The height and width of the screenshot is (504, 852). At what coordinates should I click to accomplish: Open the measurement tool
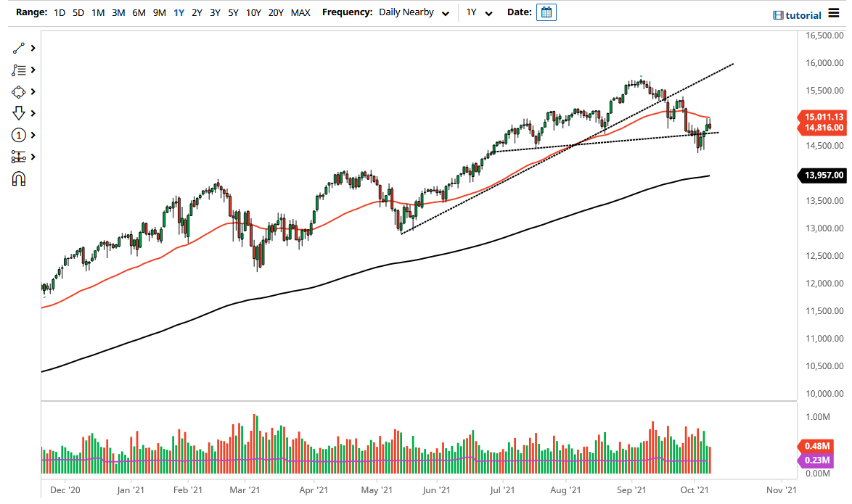coord(18,157)
